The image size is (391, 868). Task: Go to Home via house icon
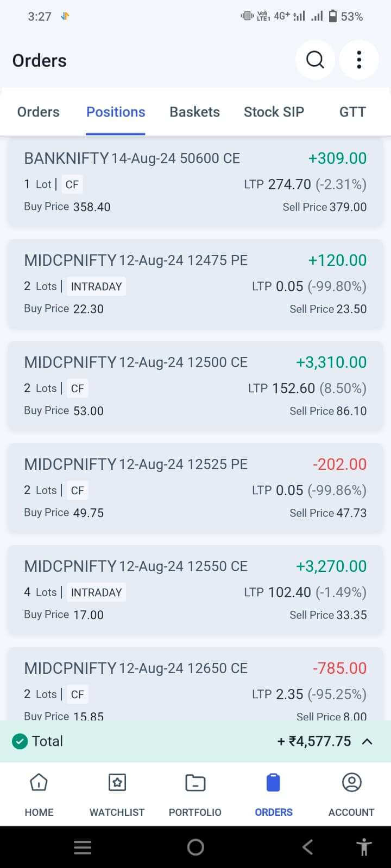point(39,783)
